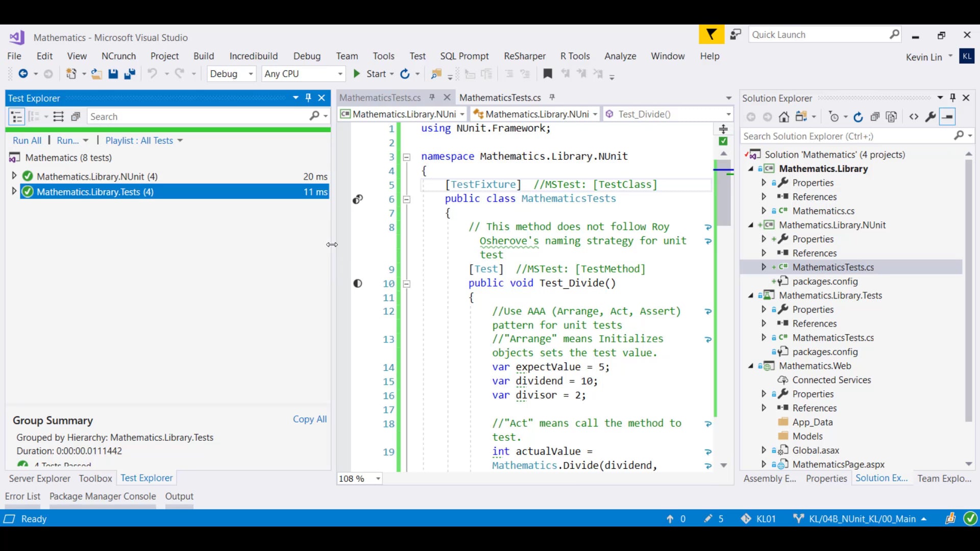Toggle Preview Selected Items in Solution Explorer

pos(947,117)
